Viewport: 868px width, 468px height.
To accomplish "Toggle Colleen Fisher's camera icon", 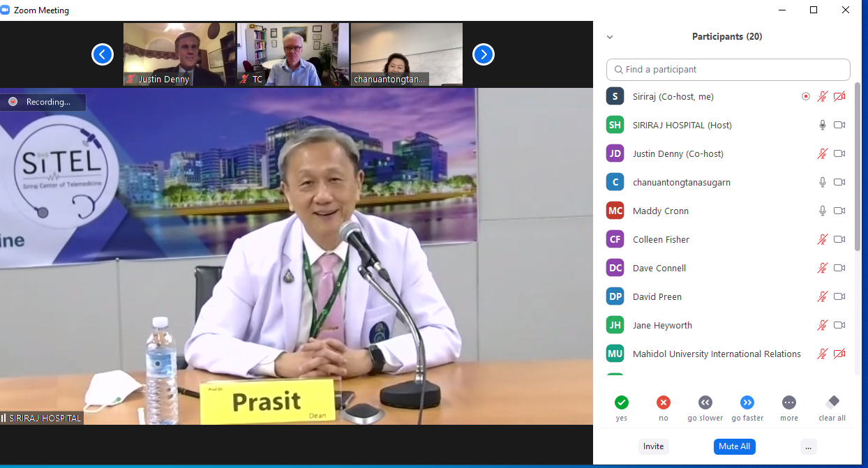I will coord(839,239).
